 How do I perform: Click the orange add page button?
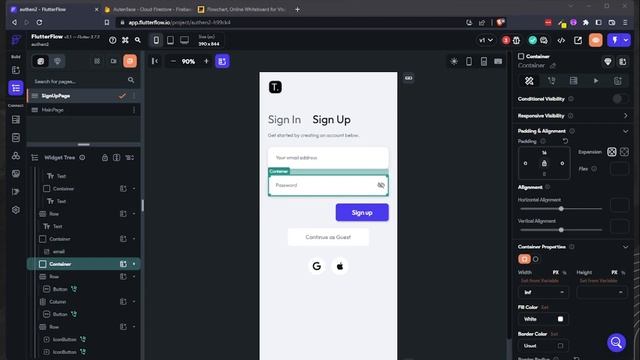[x=130, y=61]
